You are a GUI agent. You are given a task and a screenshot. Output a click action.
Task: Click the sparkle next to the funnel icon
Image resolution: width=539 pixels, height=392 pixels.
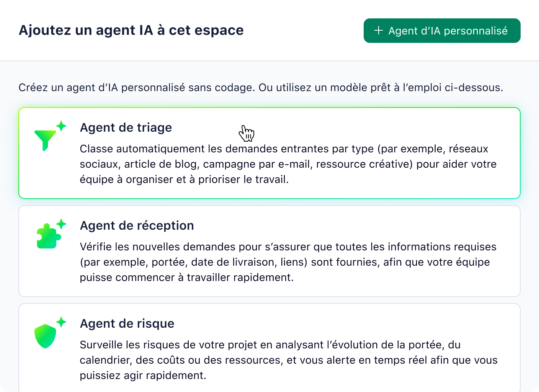click(x=61, y=125)
